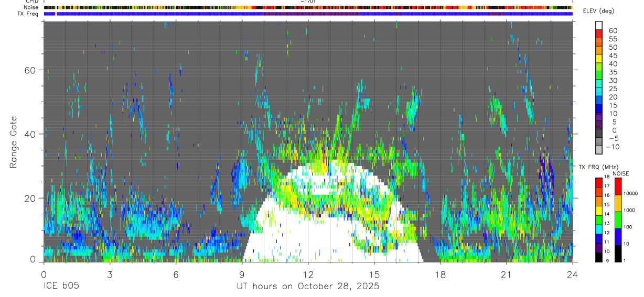Pick the yellow TX FRQ swatch between 14 and 15
The image size is (644, 297).
pos(599,211)
